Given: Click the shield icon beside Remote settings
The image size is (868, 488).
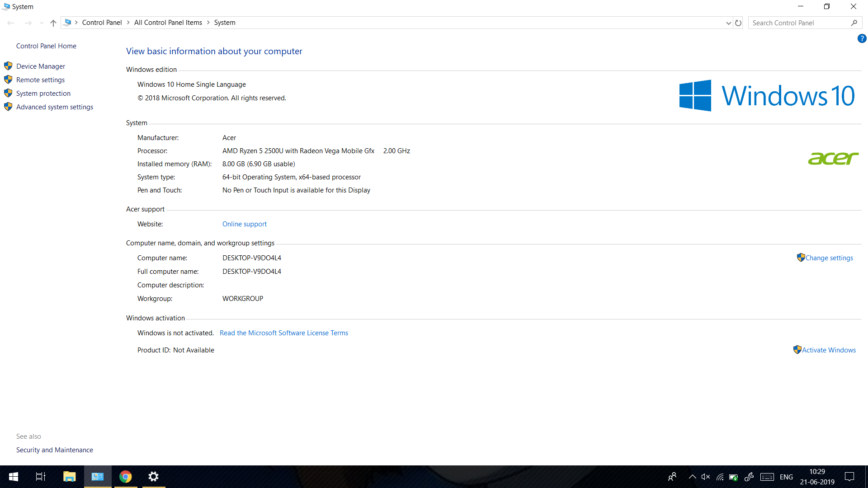Looking at the screenshot, I should [x=8, y=80].
